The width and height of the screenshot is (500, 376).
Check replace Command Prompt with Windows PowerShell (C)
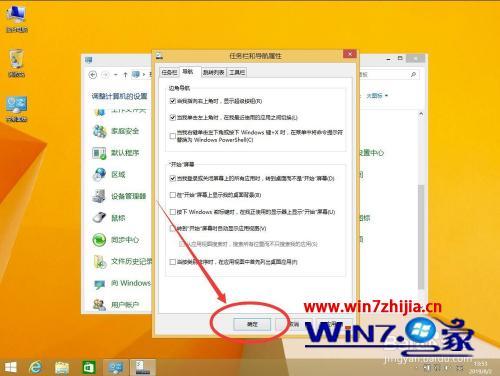click(173, 136)
